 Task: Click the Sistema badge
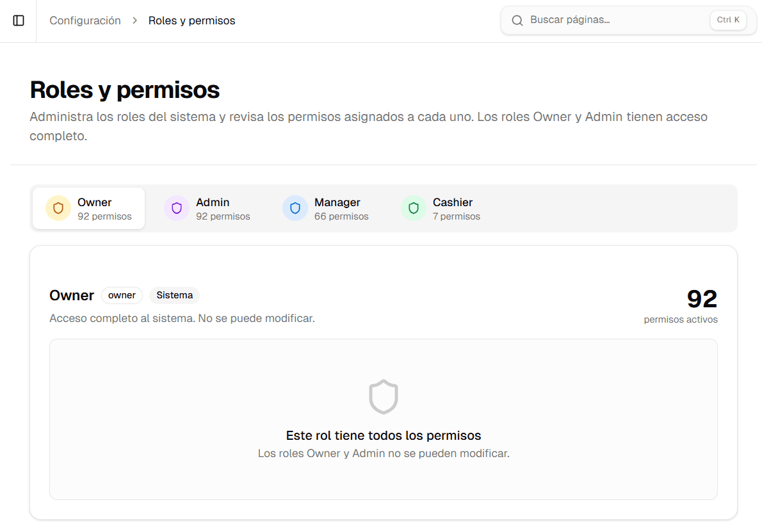pos(174,295)
